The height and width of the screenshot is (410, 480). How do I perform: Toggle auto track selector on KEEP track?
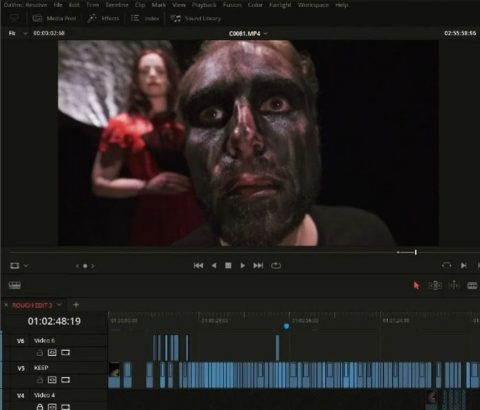[x=52, y=380]
